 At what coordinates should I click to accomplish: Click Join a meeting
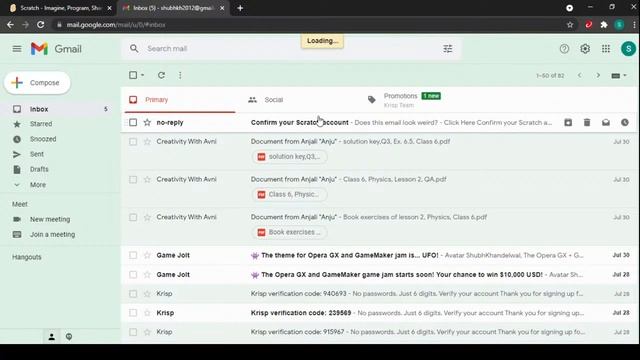(x=52, y=235)
